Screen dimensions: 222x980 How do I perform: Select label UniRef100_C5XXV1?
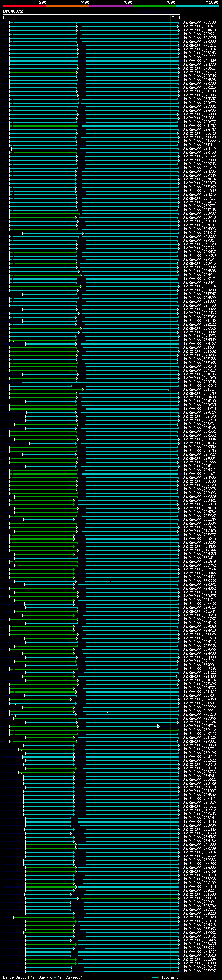pos(199,118)
